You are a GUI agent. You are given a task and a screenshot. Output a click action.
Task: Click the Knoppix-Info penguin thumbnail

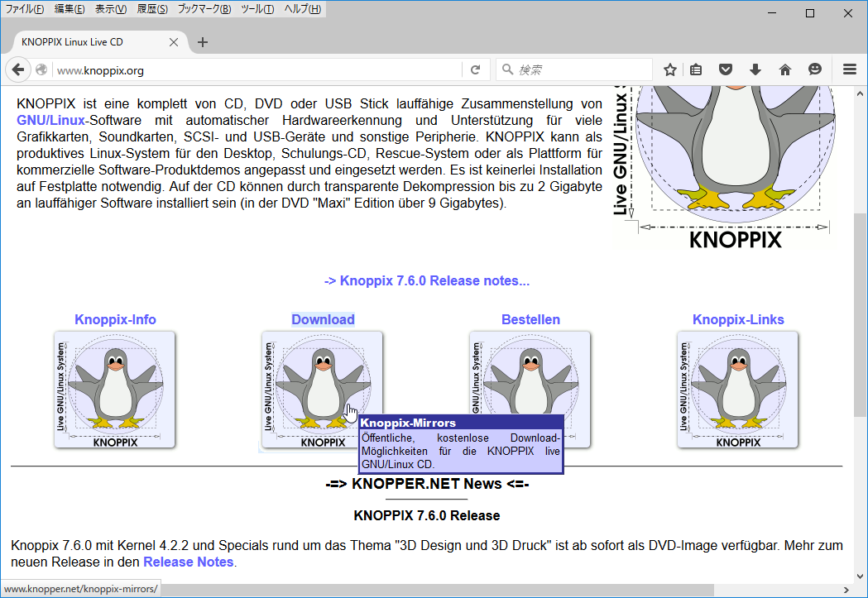[x=114, y=390]
